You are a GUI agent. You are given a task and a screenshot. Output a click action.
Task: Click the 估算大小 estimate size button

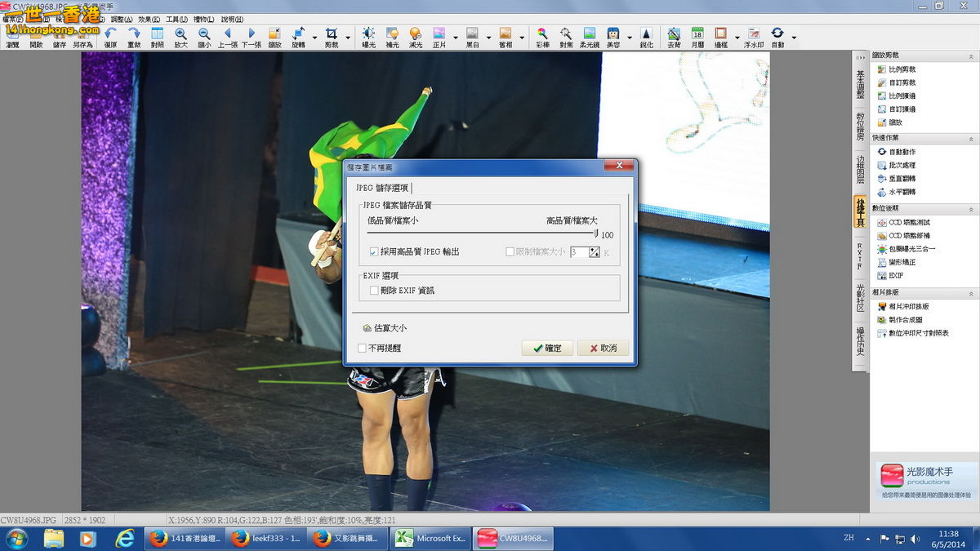(385, 328)
